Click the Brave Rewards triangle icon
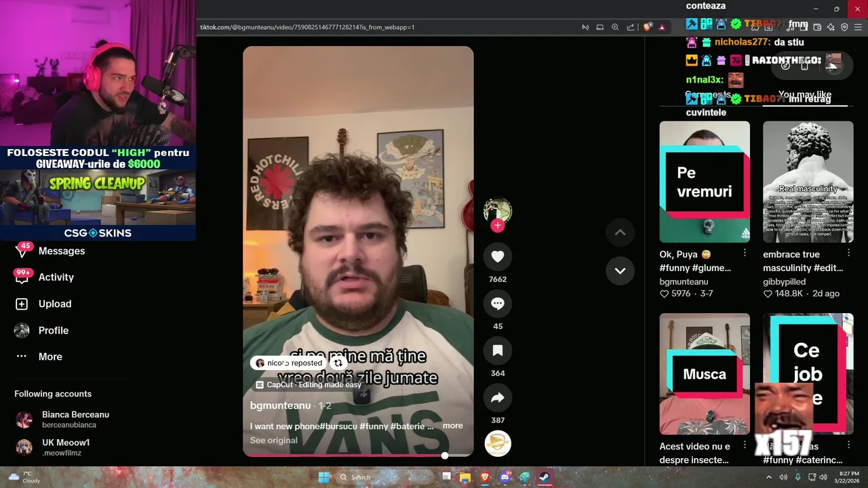The width and height of the screenshot is (868, 488). [662, 27]
